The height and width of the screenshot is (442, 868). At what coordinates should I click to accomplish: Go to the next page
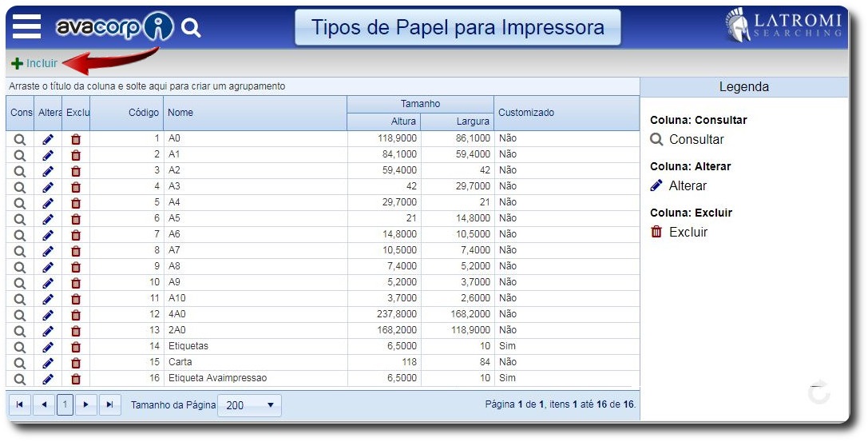point(85,405)
